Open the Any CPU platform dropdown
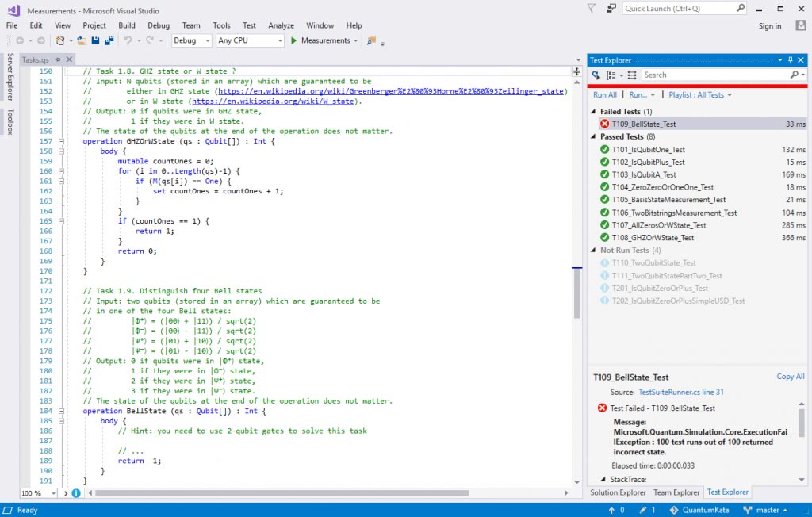812x517 pixels. pyautogui.click(x=249, y=40)
